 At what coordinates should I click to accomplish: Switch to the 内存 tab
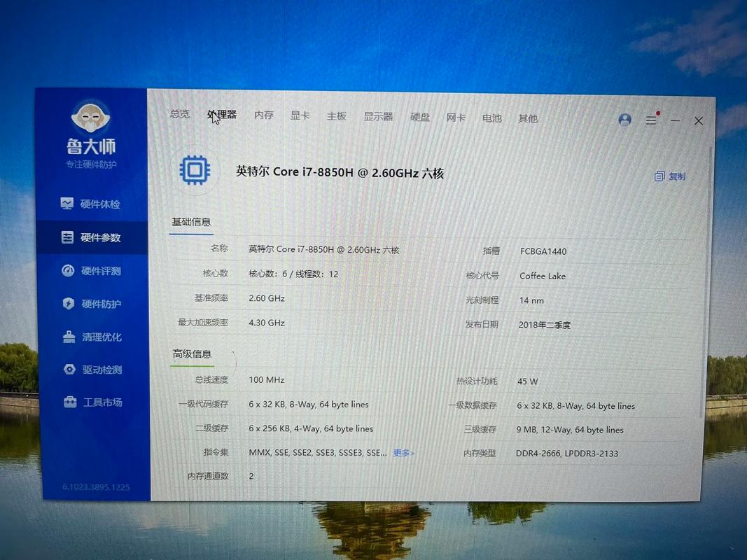pyautogui.click(x=263, y=115)
